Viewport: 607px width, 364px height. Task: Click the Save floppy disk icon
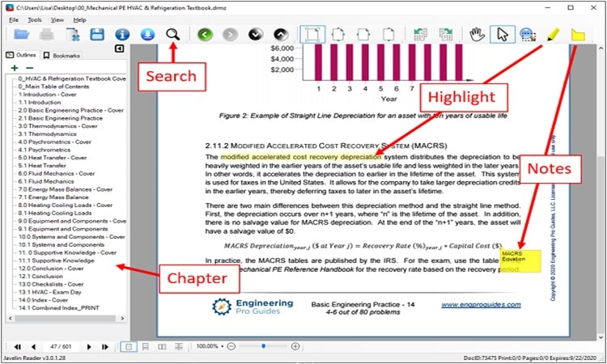pyautogui.click(x=97, y=35)
